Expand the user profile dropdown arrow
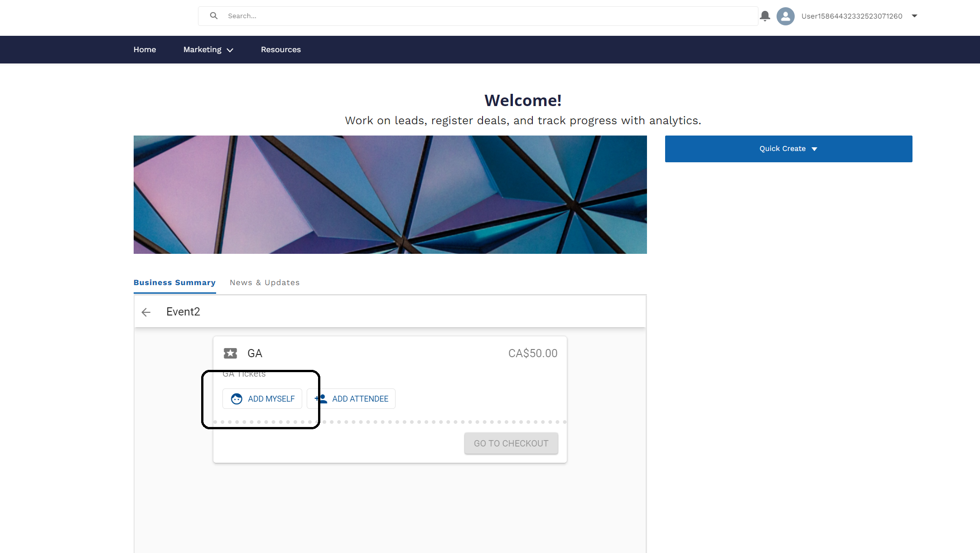This screenshot has width=980, height=553. [x=914, y=16]
